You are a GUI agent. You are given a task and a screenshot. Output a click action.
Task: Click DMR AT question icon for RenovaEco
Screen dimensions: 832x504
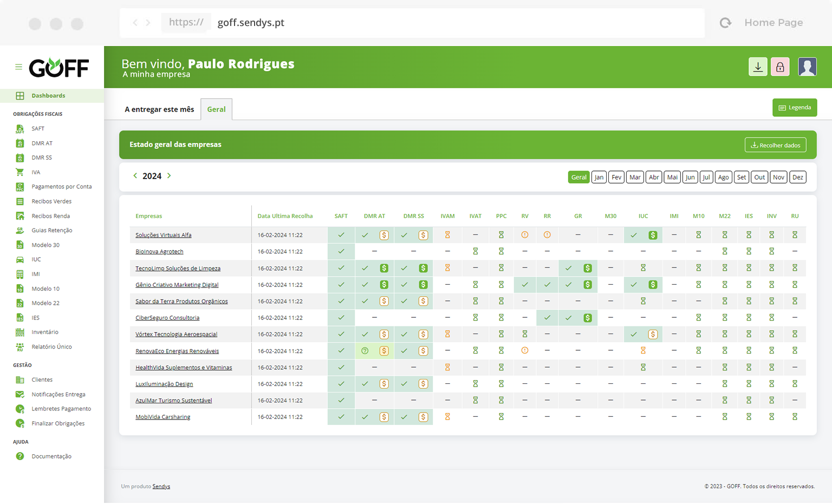(x=365, y=351)
